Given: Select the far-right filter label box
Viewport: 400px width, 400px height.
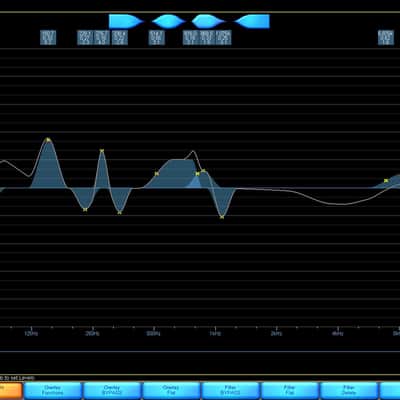Looking at the screenshot, I should [386, 37].
